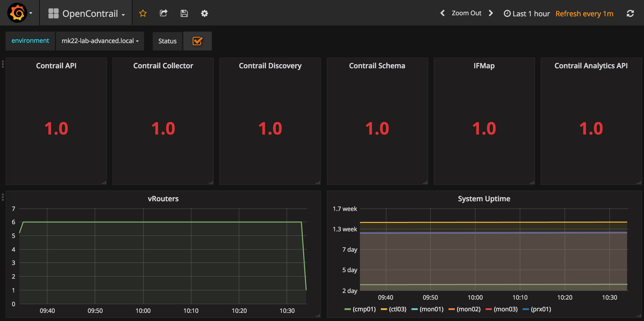Click Zoom Out time range

pos(466,13)
